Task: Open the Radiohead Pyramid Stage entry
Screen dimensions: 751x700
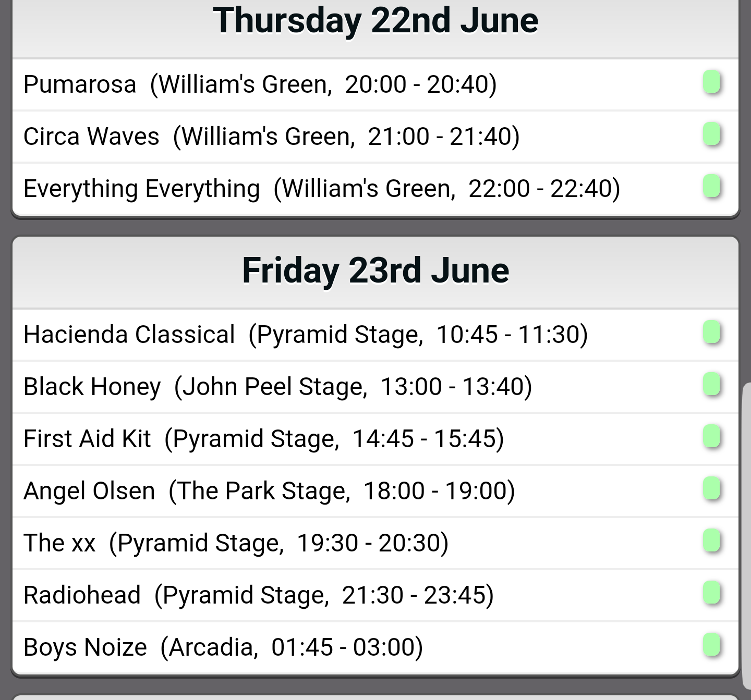Action: coord(375,595)
